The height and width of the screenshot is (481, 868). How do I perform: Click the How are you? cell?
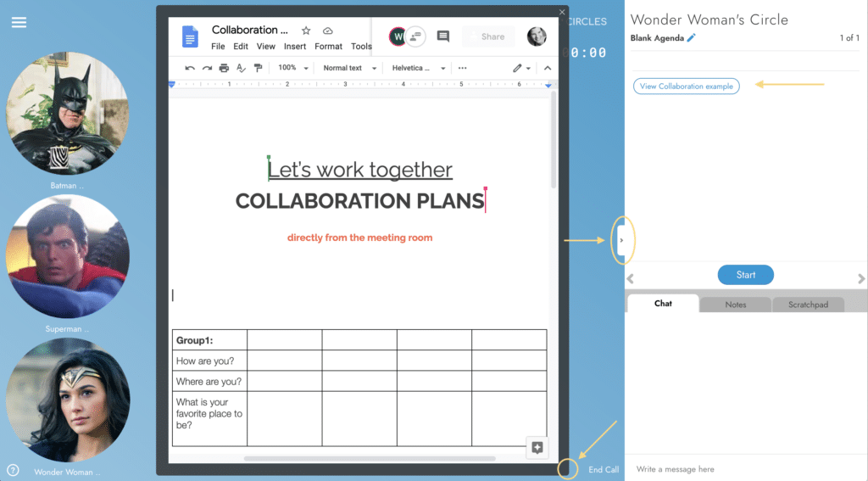210,361
